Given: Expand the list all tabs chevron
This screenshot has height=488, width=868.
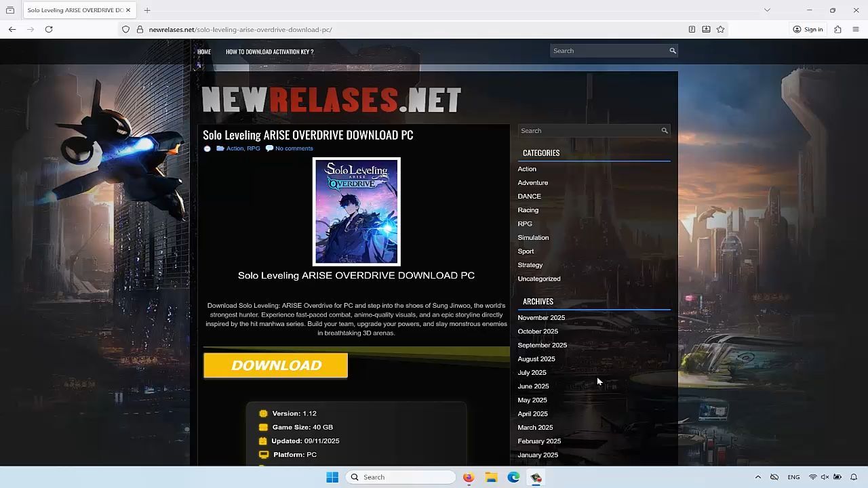Looking at the screenshot, I should [x=767, y=10].
